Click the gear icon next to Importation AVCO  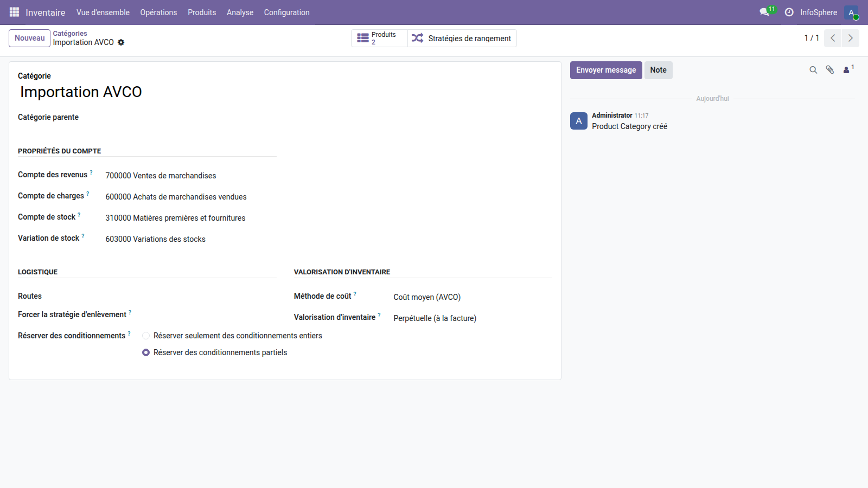click(122, 42)
